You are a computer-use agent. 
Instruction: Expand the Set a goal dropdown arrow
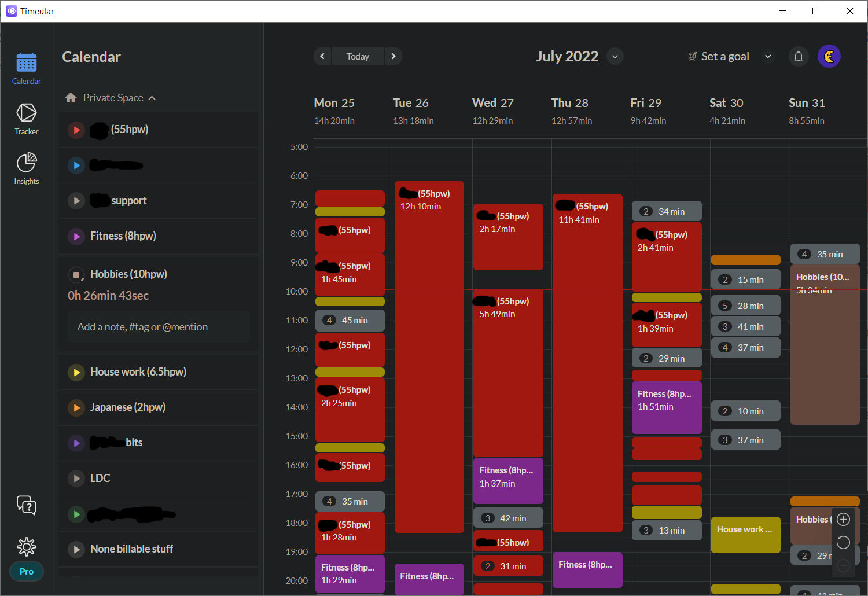tap(768, 56)
